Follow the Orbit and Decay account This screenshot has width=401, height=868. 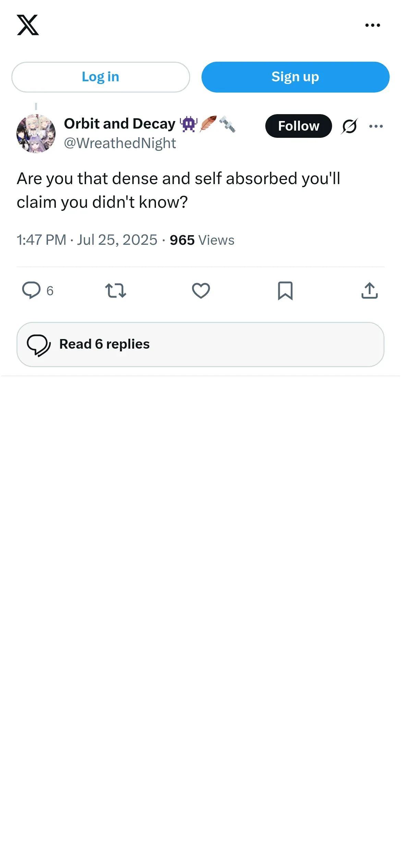298,126
